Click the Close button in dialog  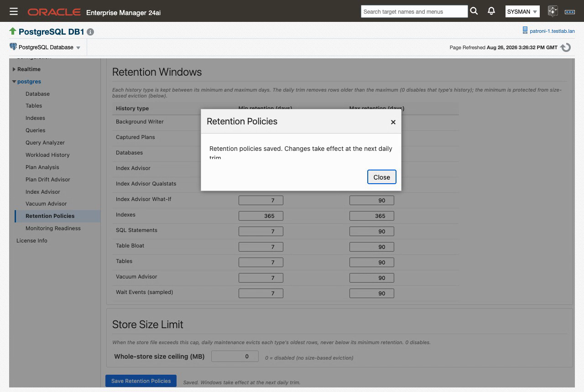(382, 177)
